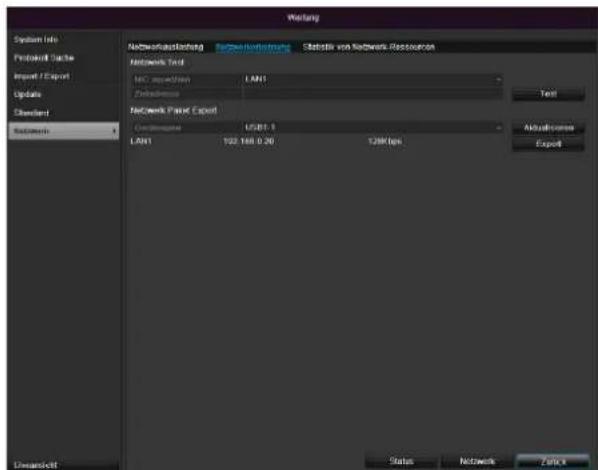Click the Test button
598x470 pixels.
click(x=548, y=94)
